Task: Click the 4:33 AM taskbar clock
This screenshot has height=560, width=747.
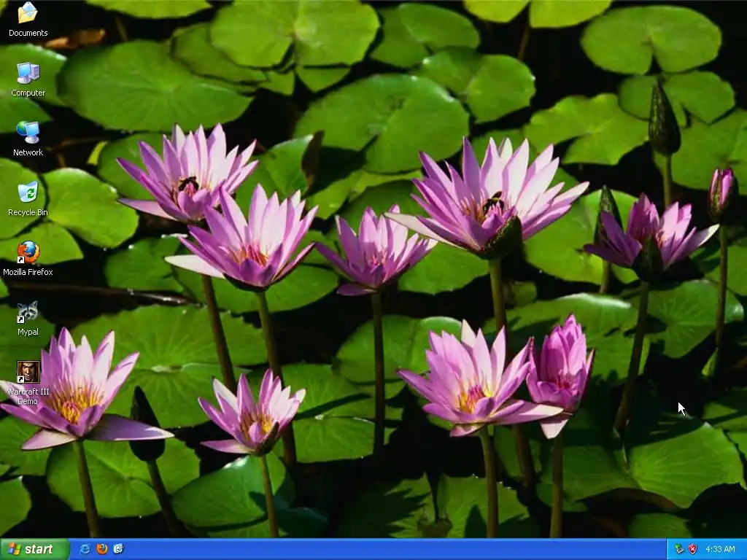Action: (x=720, y=549)
